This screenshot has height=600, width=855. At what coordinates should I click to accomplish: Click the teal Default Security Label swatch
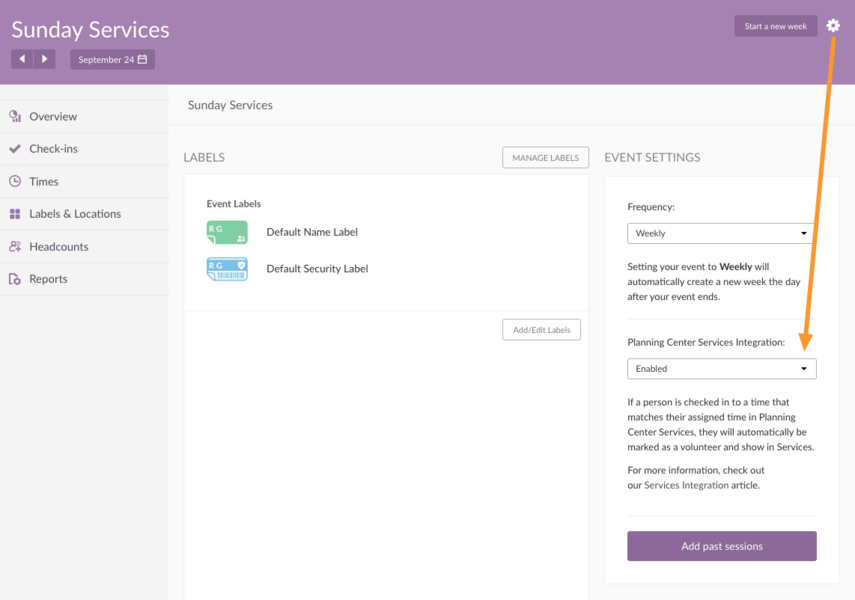pos(227,268)
